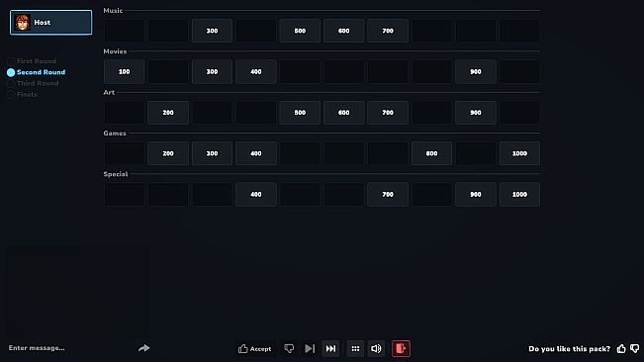Image resolution: width=644 pixels, height=362 pixels.
Task: Open the Special 400 question tile
Action: pyautogui.click(x=256, y=195)
